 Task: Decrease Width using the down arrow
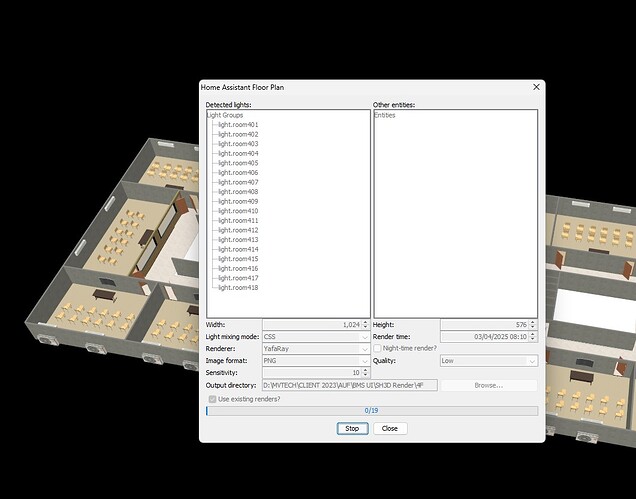[365, 327]
